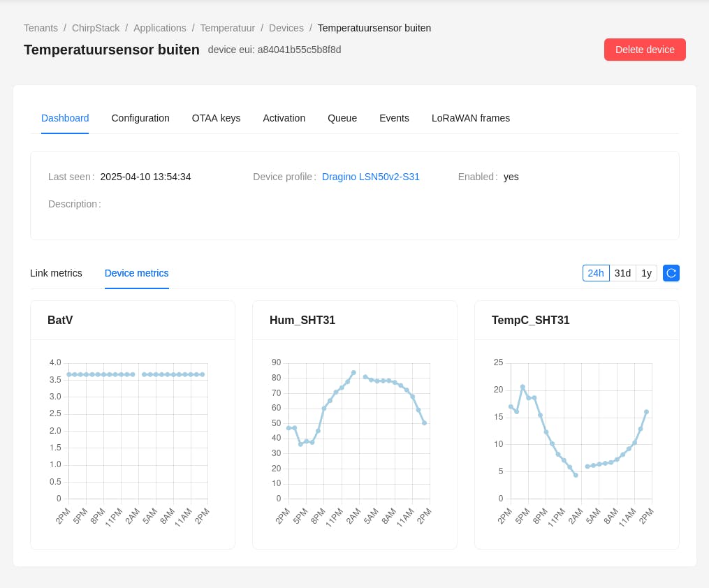Image resolution: width=709 pixels, height=588 pixels.
Task: Switch metrics range to 31d
Action: 622,273
